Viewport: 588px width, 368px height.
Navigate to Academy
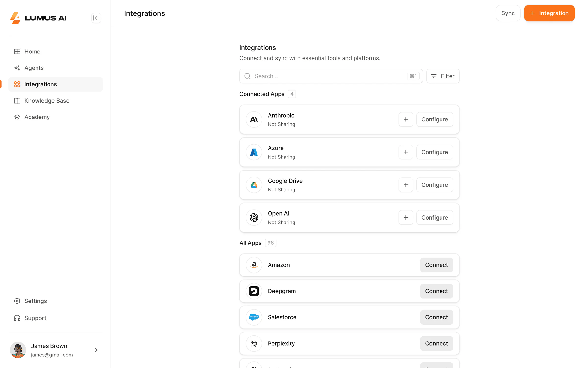pyautogui.click(x=55, y=117)
